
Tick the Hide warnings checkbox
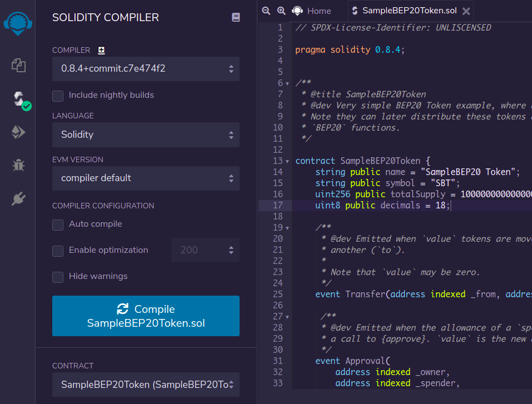58,277
